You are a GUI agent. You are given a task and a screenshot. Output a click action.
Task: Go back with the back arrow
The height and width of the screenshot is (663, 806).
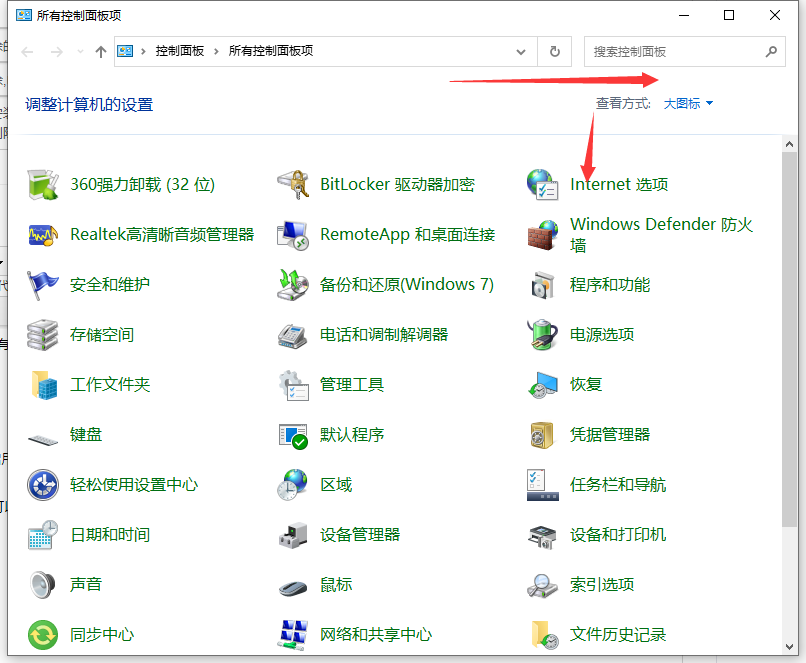pyautogui.click(x=27, y=51)
